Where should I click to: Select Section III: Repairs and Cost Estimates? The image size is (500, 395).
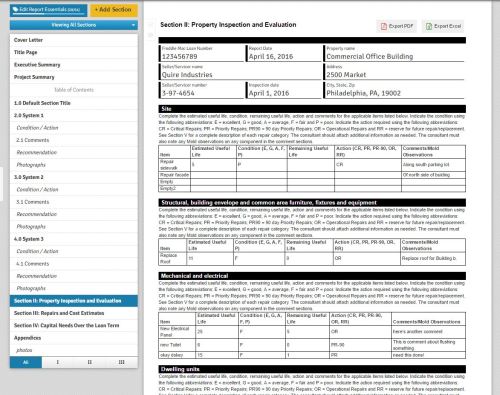click(x=74, y=313)
